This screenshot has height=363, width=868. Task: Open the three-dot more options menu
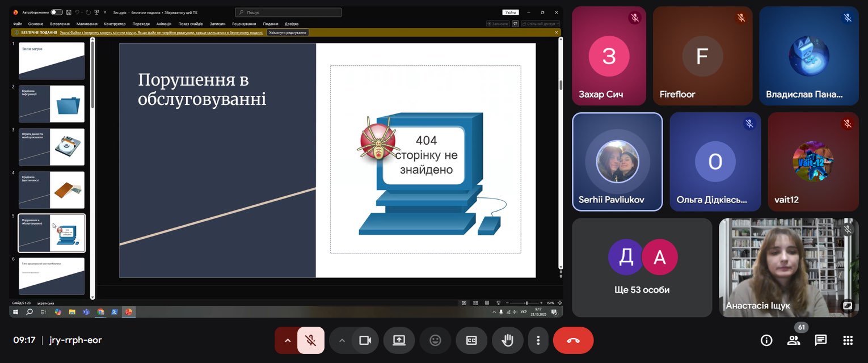538,340
